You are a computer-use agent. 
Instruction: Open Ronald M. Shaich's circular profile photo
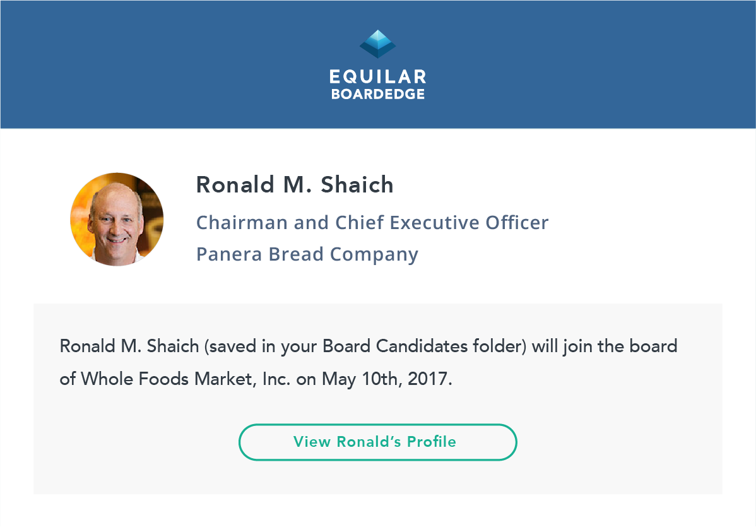click(x=117, y=220)
